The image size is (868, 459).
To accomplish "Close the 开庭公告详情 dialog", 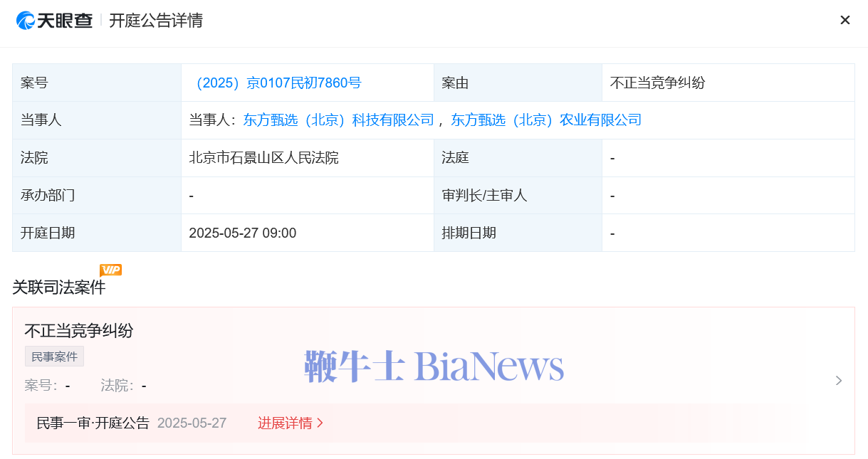I will [845, 20].
